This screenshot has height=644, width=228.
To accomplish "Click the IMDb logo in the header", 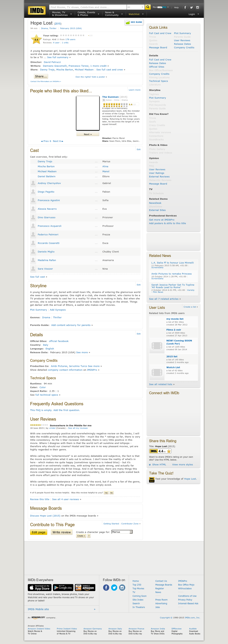I will (x=37, y=11).
